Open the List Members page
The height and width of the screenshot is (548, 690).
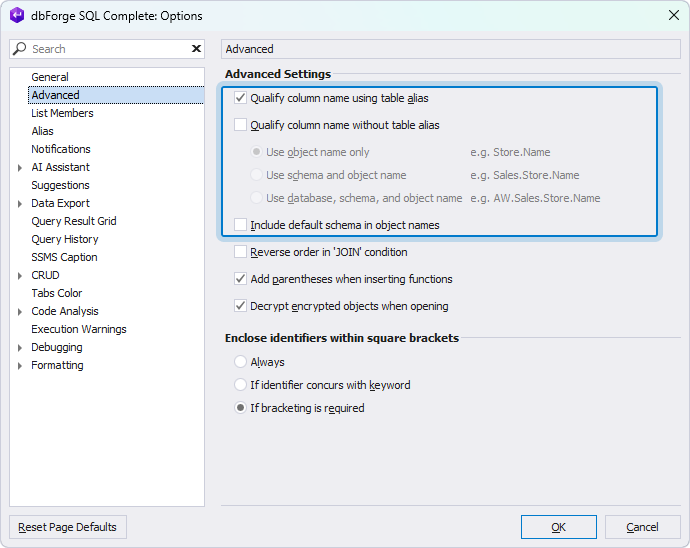click(x=62, y=113)
